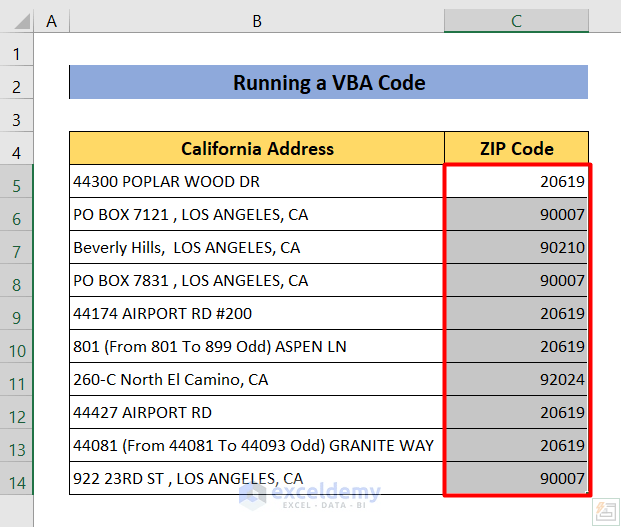Click ZIP code 20619 in row 12
This screenshot has width=621, height=527.
coord(516,412)
